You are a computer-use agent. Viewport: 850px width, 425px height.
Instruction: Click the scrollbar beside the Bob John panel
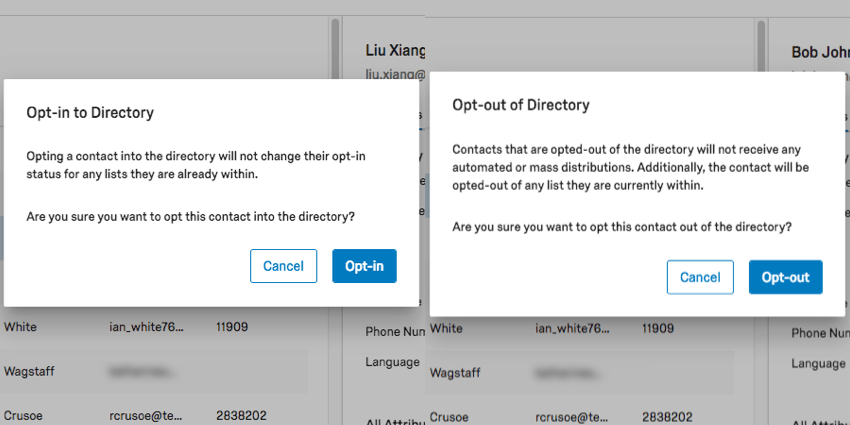pyautogui.click(x=762, y=40)
